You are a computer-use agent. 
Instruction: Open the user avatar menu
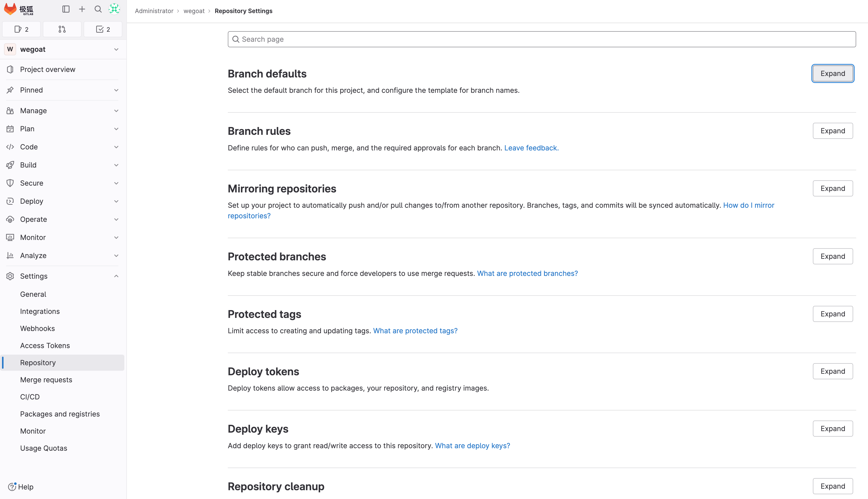114,9
